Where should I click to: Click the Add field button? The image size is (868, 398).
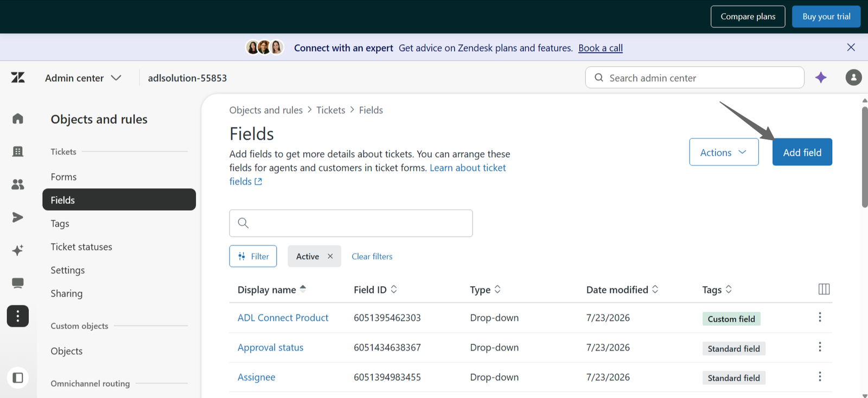802,152
